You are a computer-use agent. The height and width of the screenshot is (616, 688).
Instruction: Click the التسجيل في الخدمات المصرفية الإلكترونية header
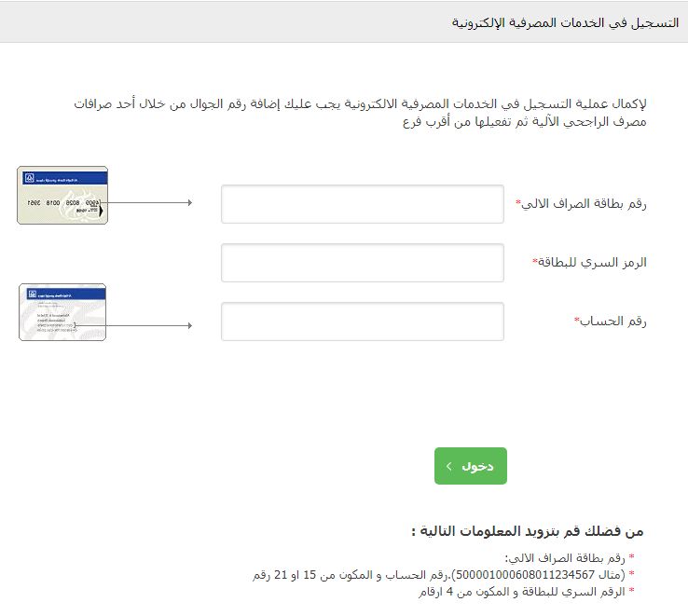pos(564,21)
